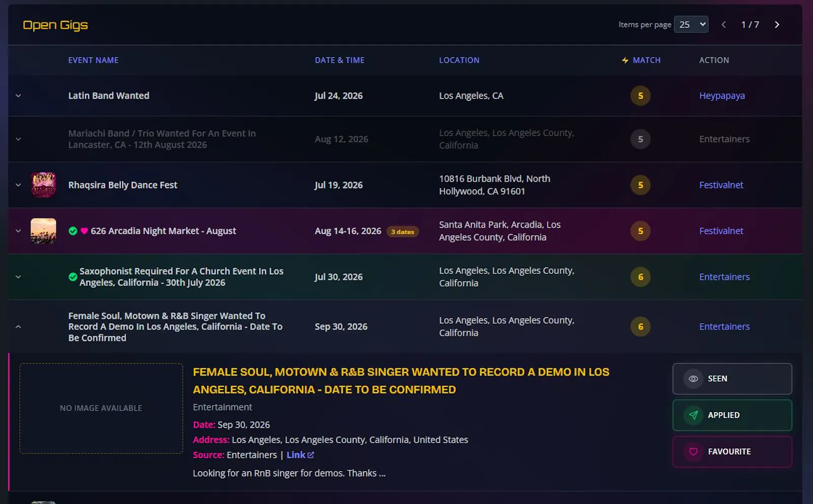Expand the Rhaqsira Belly Dance Fest row
The width and height of the screenshot is (813, 504).
click(x=18, y=185)
